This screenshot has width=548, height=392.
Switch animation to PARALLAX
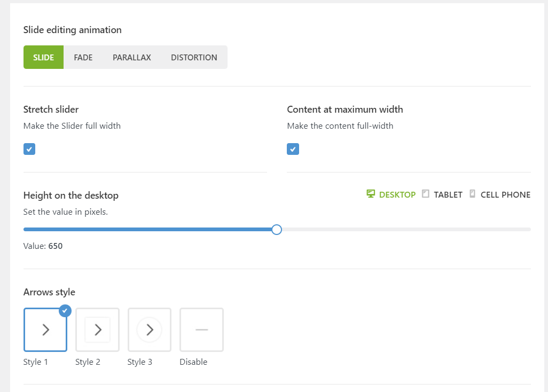132,57
